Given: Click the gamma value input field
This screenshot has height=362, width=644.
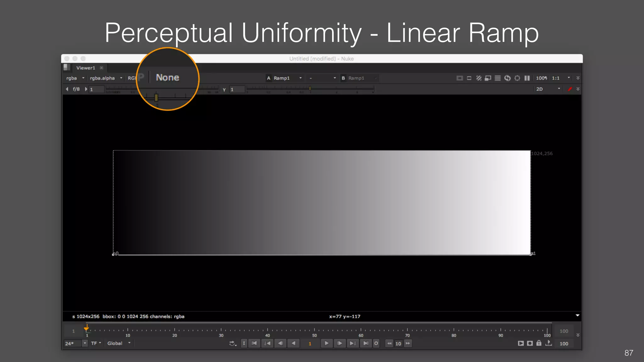Looking at the screenshot, I should click(237, 90).
